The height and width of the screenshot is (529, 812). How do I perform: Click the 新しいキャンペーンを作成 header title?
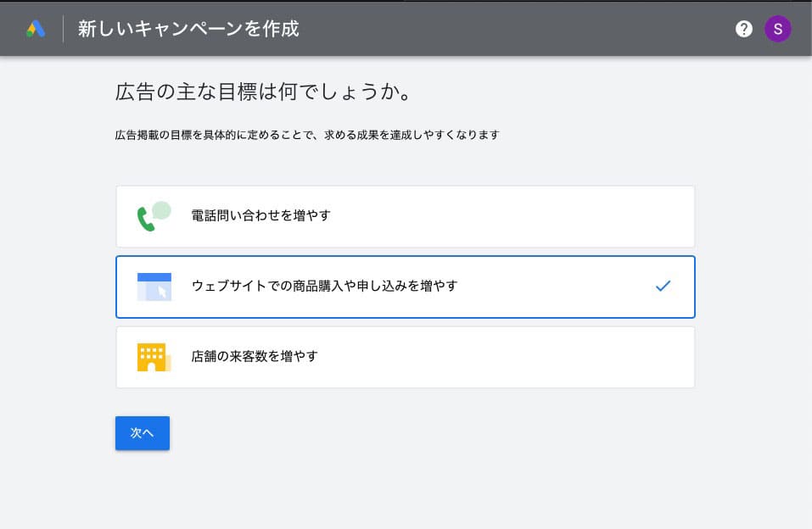[188, 29]
